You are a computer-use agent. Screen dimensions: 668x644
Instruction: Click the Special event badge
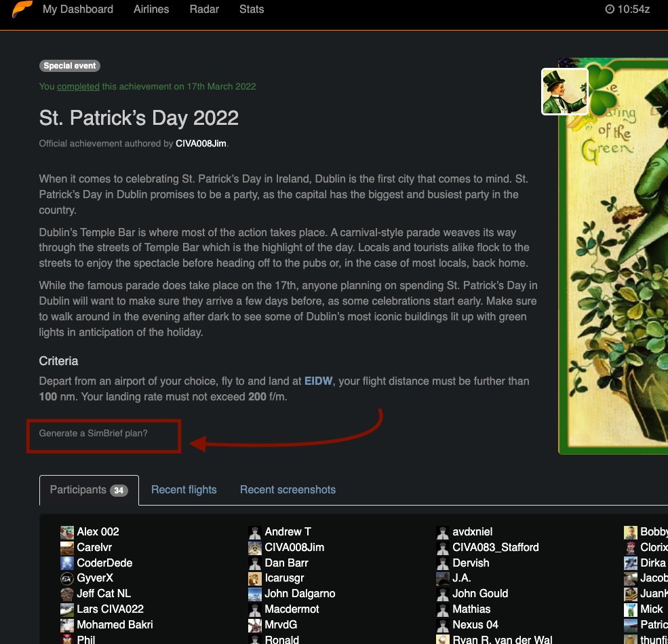pyautogui.click(x=70, y=66)
